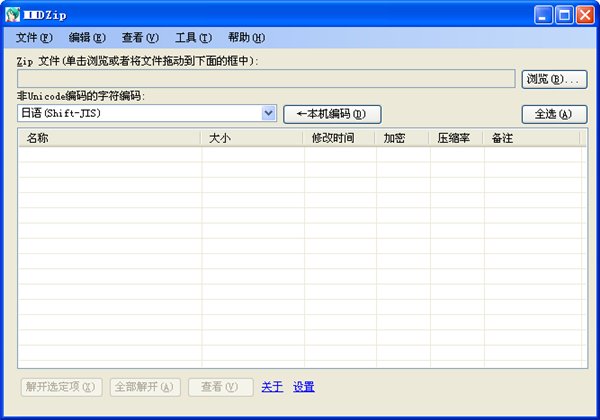Sort by the 加密 column header
This screenshot has height=420, width=600.
(403, 138)
